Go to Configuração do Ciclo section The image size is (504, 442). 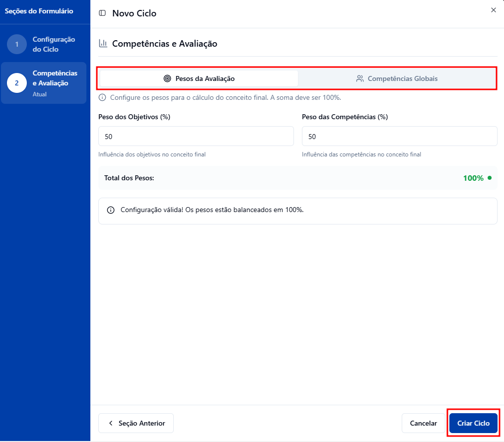[x=53, y=44]
